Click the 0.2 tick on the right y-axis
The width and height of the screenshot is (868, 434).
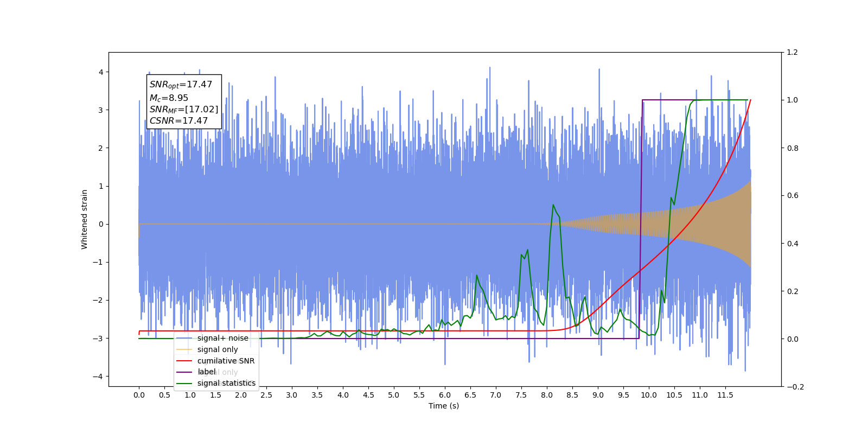792,291
